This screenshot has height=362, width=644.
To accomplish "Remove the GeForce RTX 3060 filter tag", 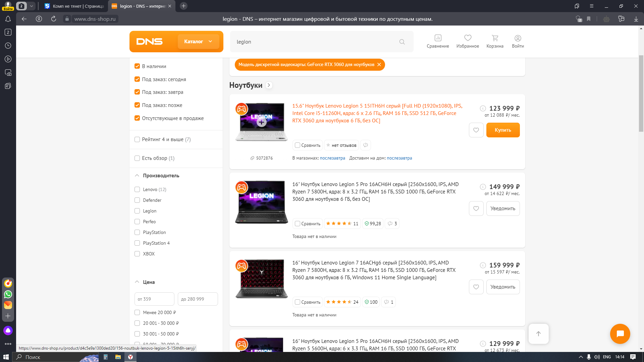I will [x=379, y=65].
